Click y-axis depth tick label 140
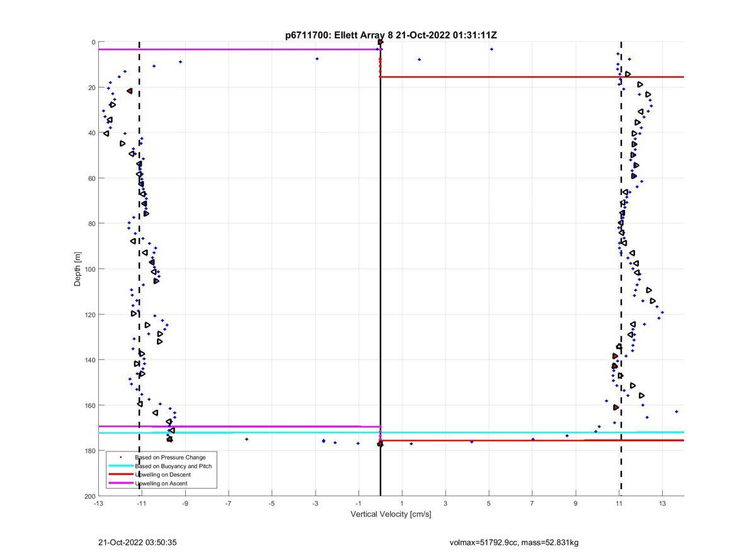756x558 pixels. click(x=89, y=360)
